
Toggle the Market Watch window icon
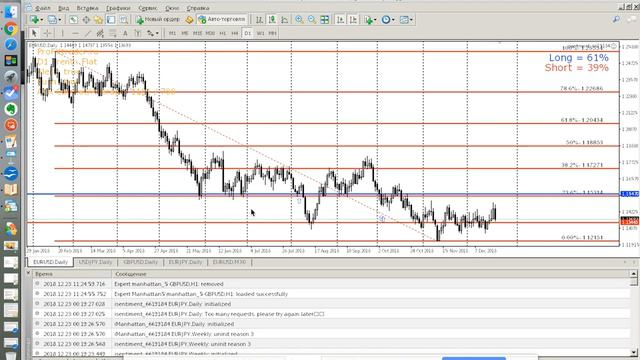[73, 20]
